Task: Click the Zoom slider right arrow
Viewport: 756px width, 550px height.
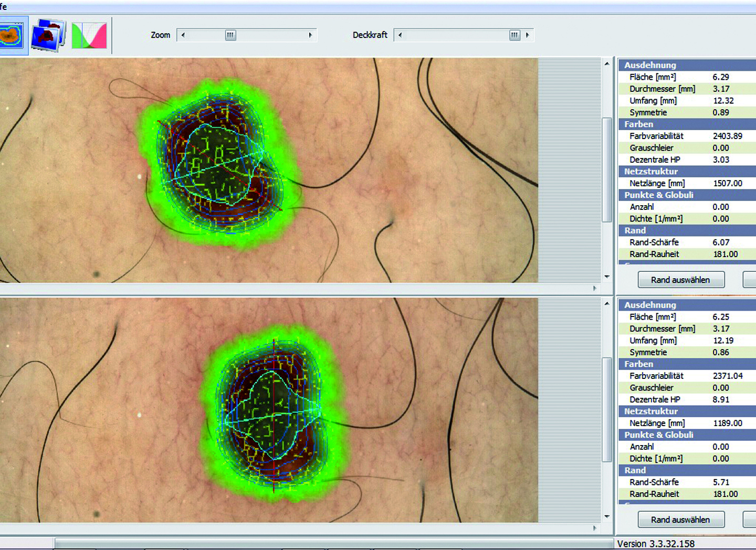Action: click(x=310, y=35)
